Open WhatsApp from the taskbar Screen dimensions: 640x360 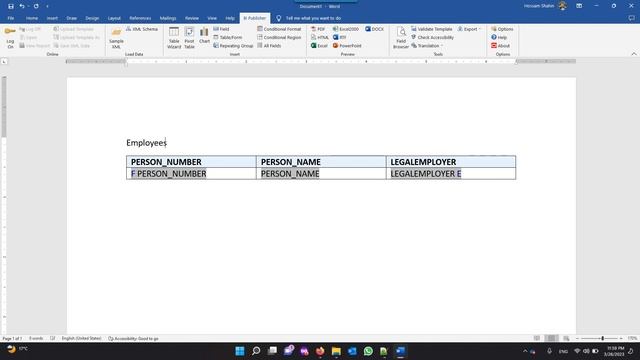click(x=368, y=351)
